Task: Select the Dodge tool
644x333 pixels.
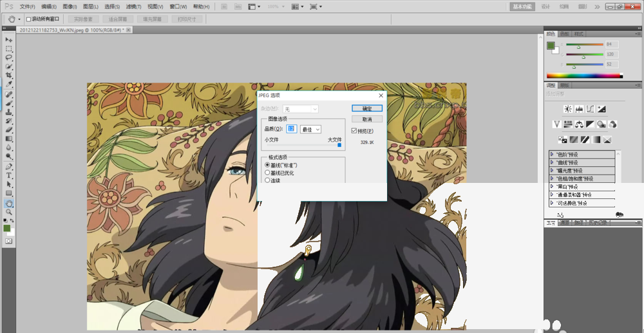Action: [8, 157]
